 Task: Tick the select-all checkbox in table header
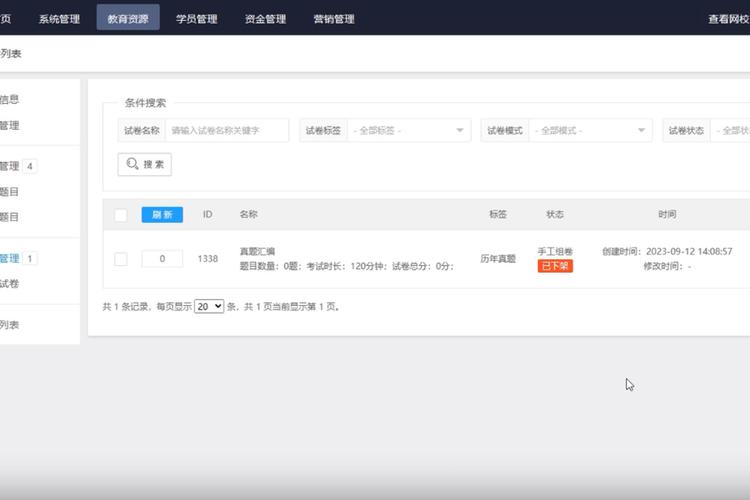click(121, 215)
